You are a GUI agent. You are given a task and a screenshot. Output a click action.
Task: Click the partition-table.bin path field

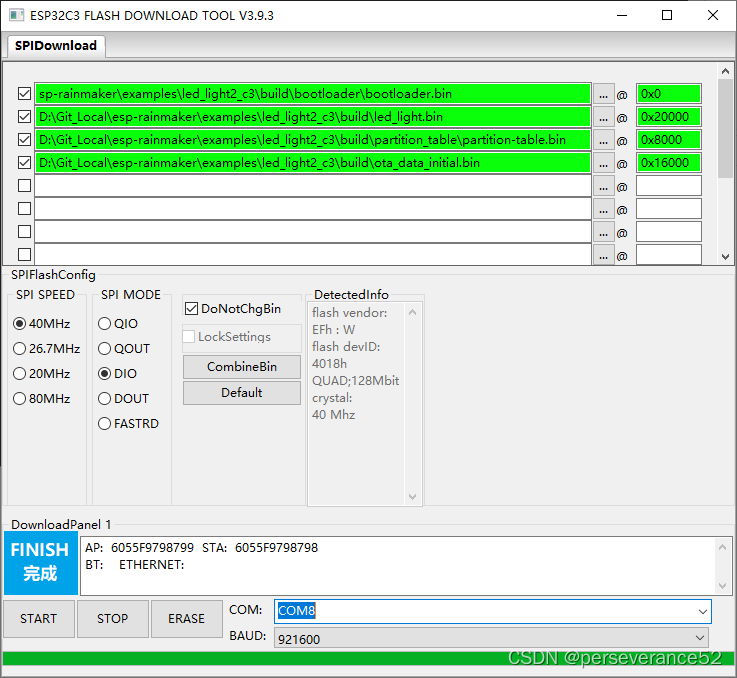(x=313, y=140)
